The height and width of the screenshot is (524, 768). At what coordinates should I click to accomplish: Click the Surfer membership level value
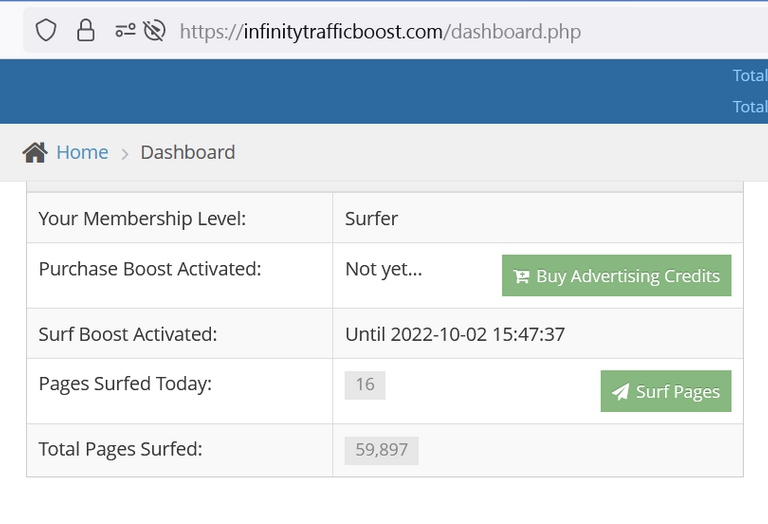tap(371, 218)
